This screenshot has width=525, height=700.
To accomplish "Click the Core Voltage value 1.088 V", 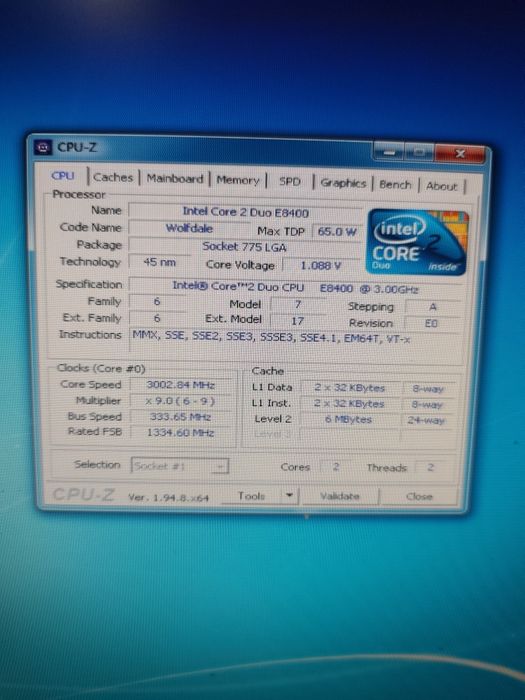I will click(x=321, y=266).
